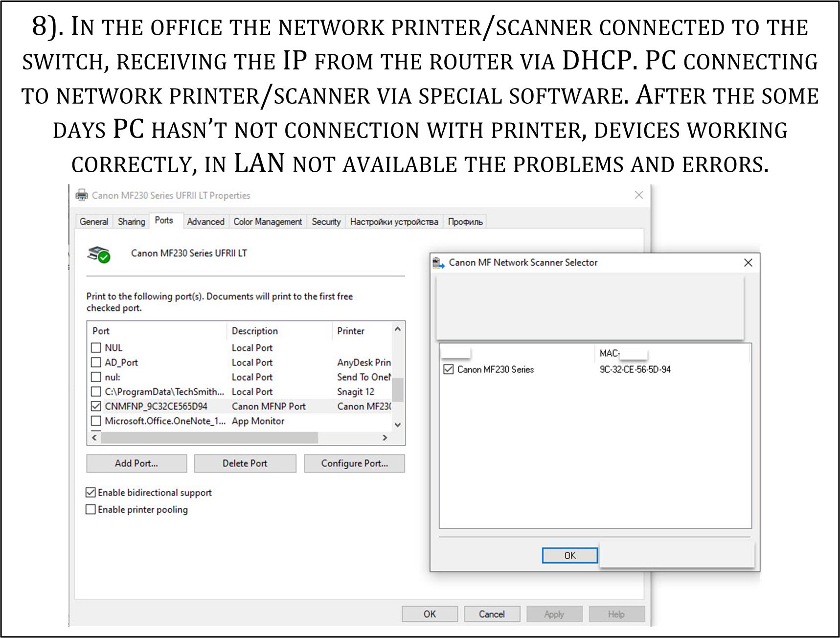The image size is (840, 638).
Task: Check the NUL port checkbox
Action: [x=96, y=348]
